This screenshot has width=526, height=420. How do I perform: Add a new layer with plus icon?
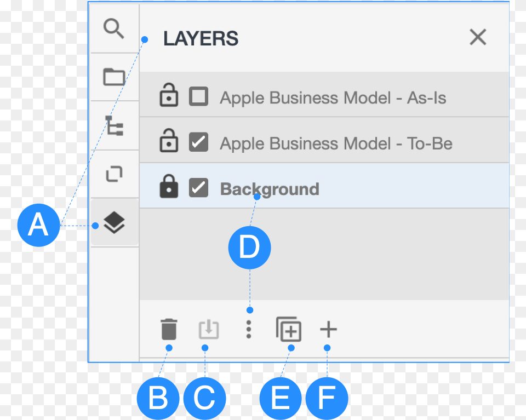coord(328,330)
